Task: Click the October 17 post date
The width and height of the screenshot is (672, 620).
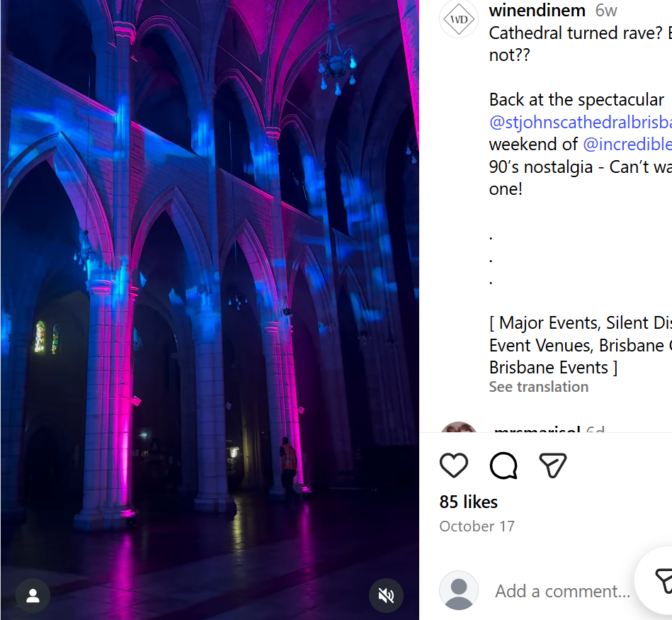Action: click(477, 526)
